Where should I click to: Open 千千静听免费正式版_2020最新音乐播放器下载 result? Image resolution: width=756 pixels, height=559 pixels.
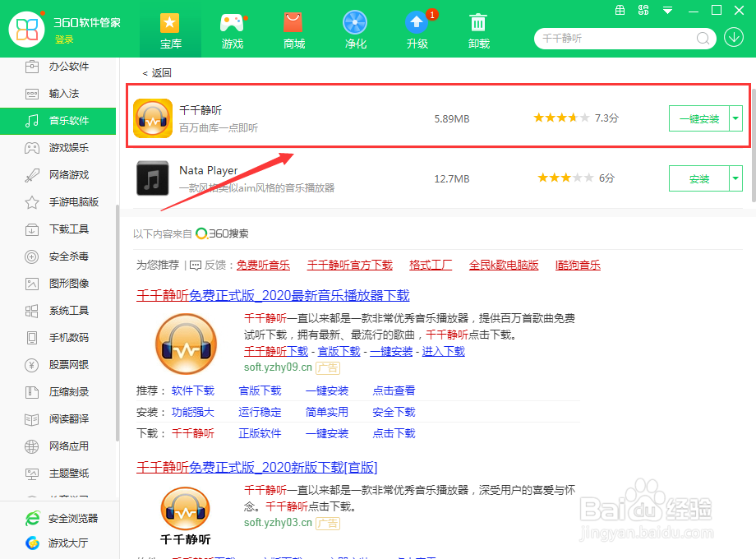point(273,295)
